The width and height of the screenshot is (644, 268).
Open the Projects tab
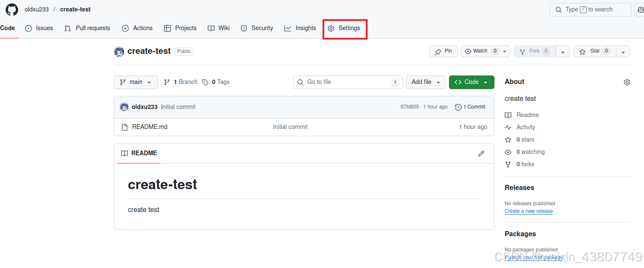180,28
